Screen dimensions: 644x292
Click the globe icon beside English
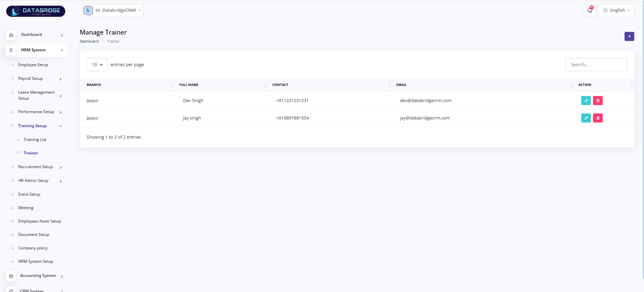pos(605,10)
